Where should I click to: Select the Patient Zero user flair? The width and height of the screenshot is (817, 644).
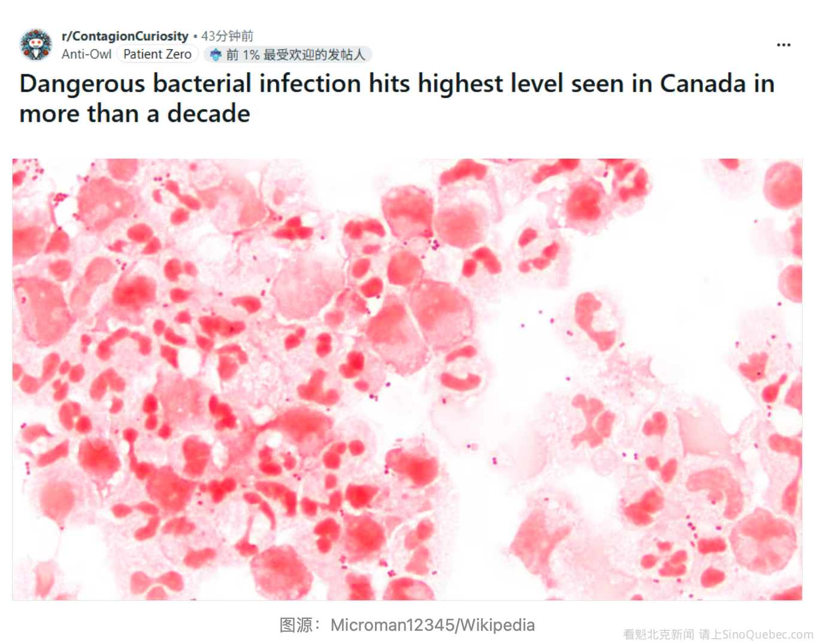click(x=158, y=54)
